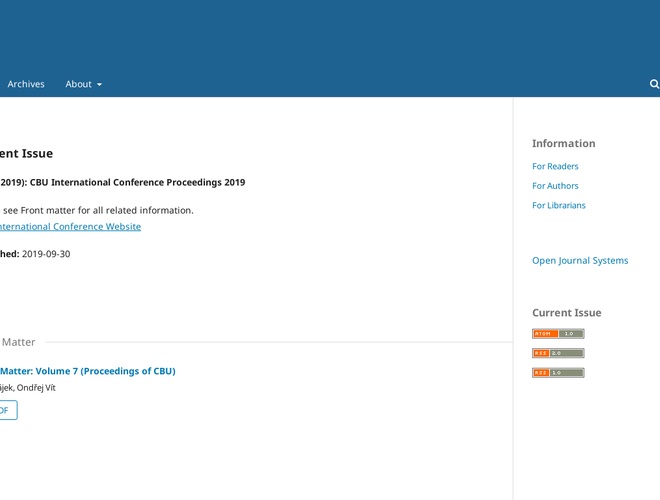This screenshot has height=500, width=660.
Task: Open the search magnifier icon
Action: [x=654, y=85]
